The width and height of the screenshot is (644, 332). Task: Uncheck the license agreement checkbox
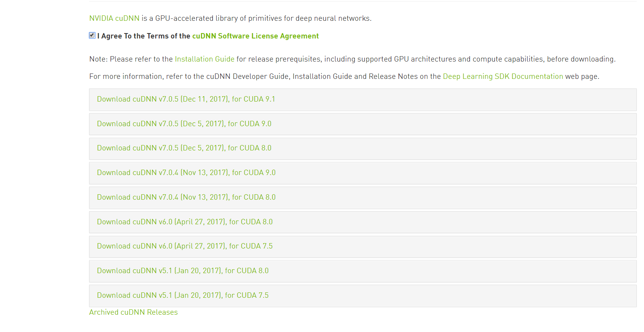pos(92,35)
